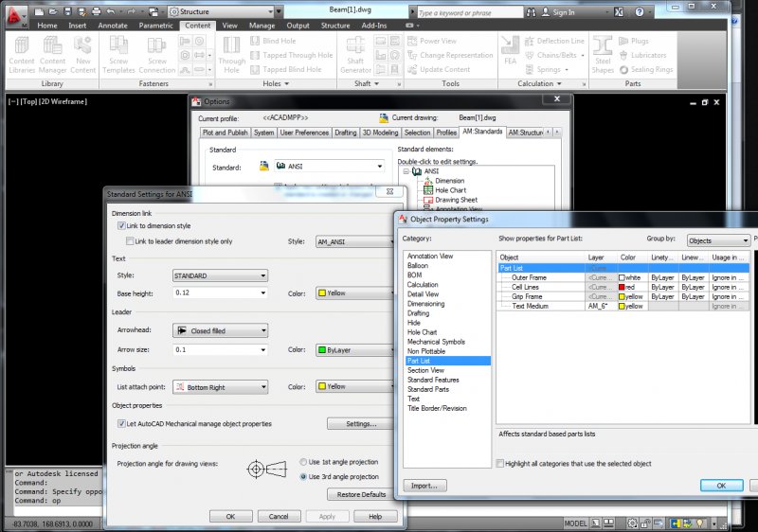Viewport: 758px width, 532px height.
Task: Click New Content ribbon icon
Action: click(83, 56)
